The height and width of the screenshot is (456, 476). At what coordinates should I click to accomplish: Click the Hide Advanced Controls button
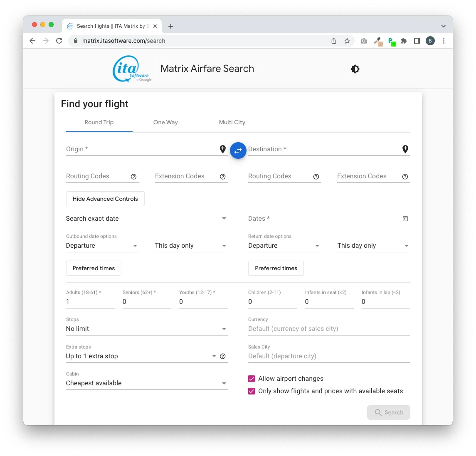click(105, 199)
